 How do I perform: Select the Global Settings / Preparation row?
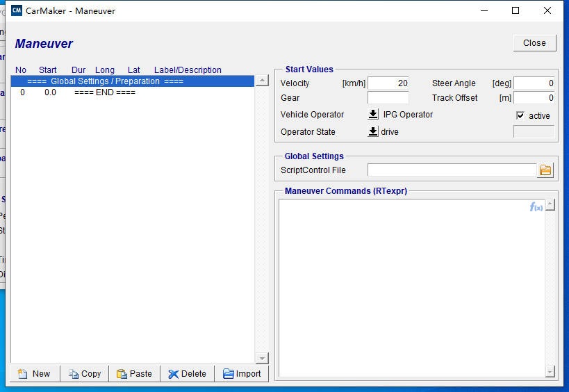133,81
